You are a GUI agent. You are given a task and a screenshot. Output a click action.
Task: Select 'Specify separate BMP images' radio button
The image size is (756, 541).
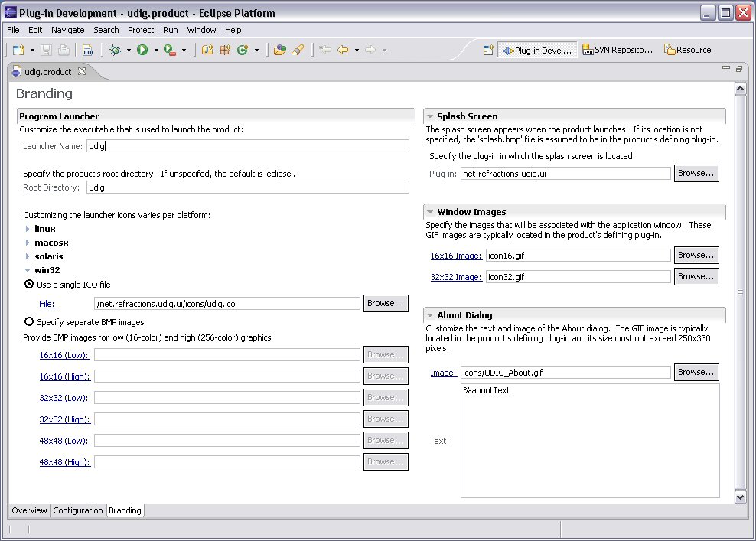[30, 322]
